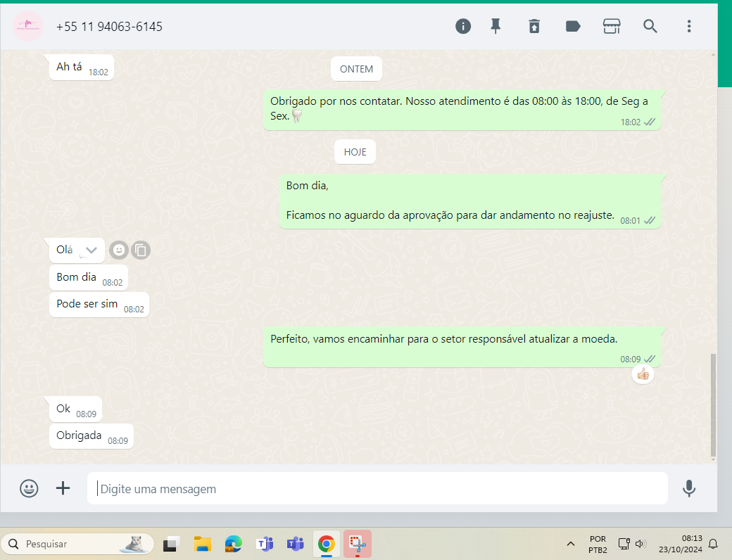Search messages with the magnifier icon
Image resolution: width=732 pixels, height=560 pixels.
pyautogui.click(x=650, y=26)
